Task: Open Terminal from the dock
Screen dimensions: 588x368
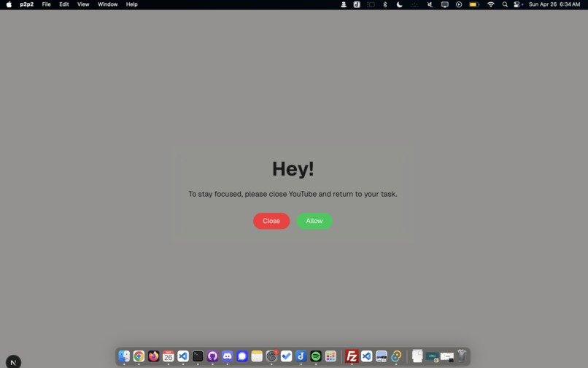Action: 198,356
